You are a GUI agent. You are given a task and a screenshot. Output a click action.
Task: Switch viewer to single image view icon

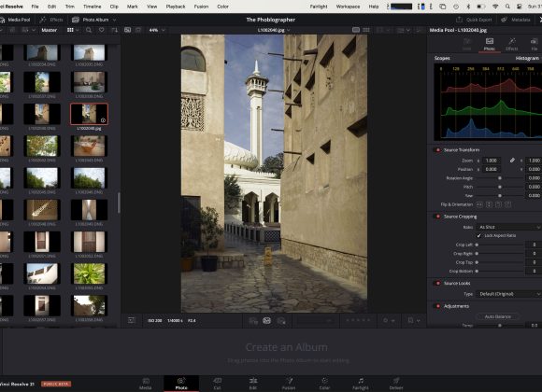pos(356,30)
